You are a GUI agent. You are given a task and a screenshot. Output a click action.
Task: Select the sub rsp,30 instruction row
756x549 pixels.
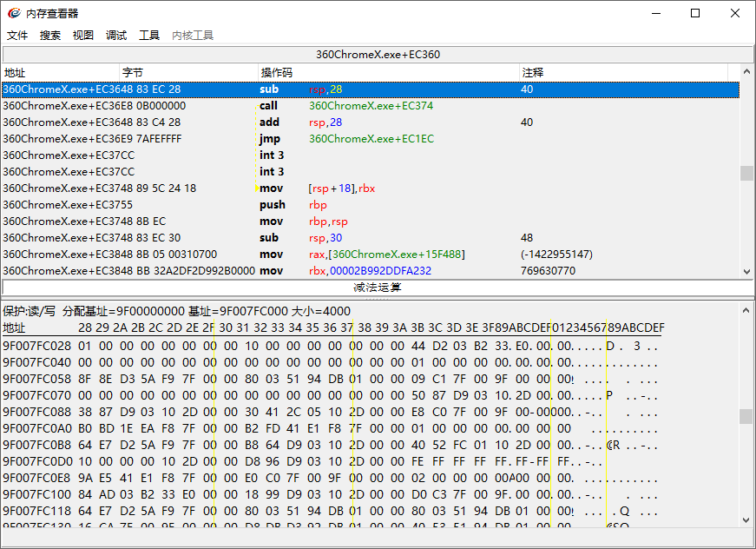coord(371,238)
